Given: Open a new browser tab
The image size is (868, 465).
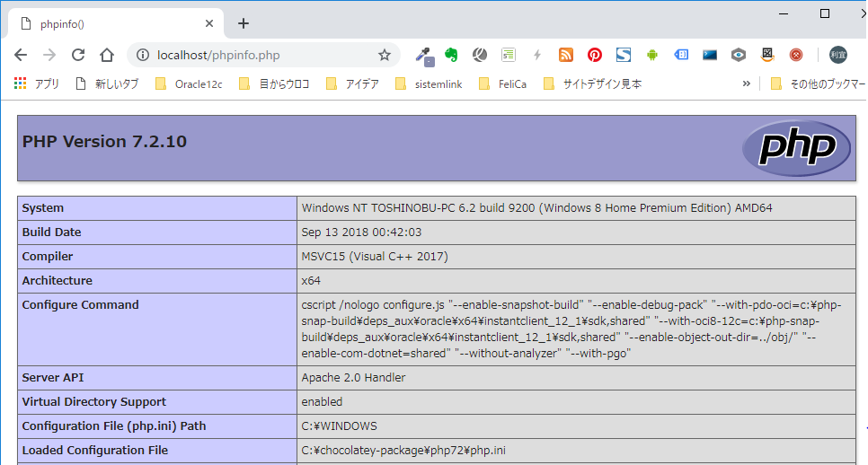Looking at the screenshot, I should (x=243, y=23).
